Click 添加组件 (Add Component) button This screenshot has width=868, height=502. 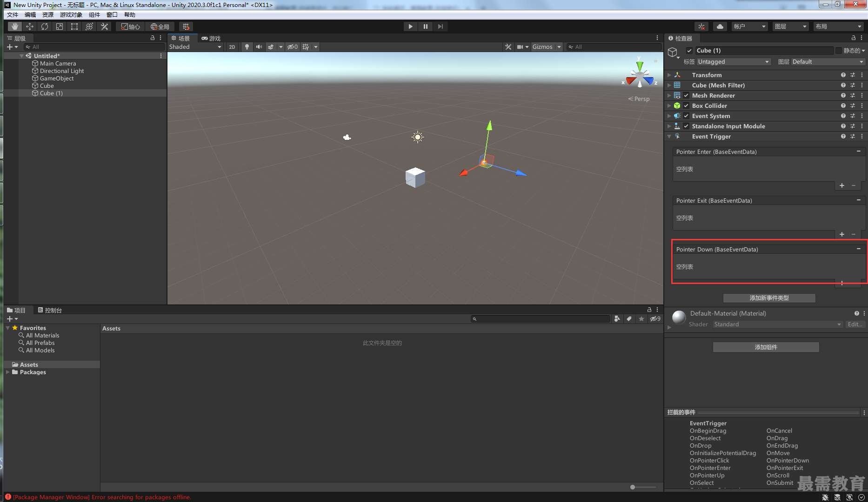pyautogui.click(x=766, y=347)
